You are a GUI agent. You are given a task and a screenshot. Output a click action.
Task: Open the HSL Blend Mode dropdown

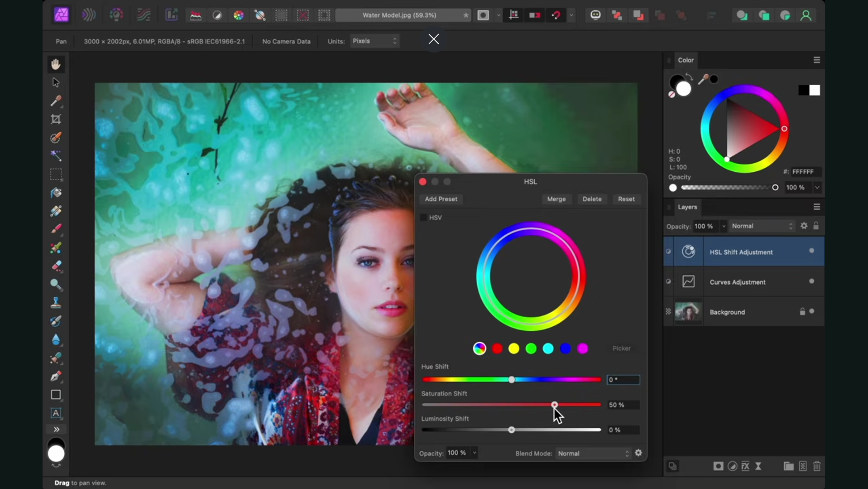[x=593, y=453]
